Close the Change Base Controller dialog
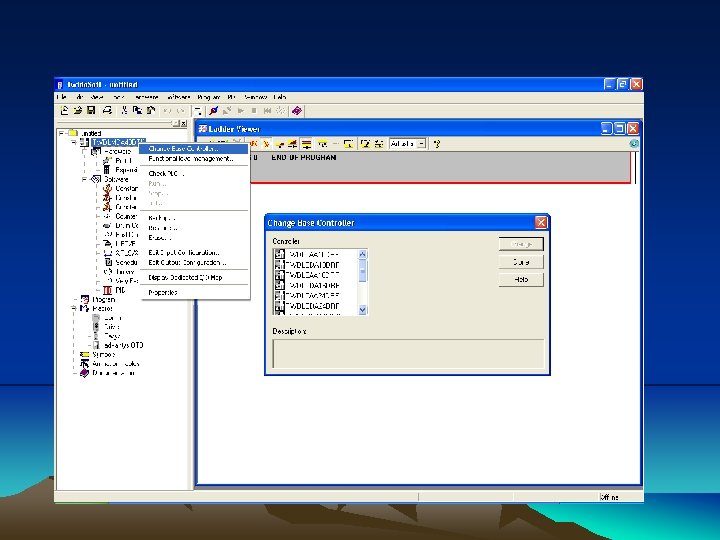Screen dimensions: 720x540 click(541, 223)
